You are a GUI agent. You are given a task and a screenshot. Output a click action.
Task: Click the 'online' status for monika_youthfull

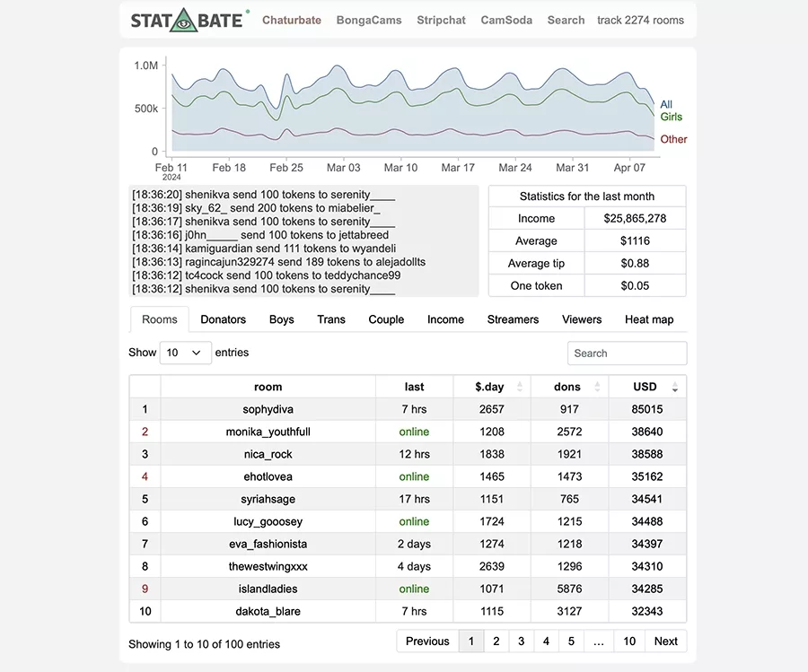coord(414,432)
